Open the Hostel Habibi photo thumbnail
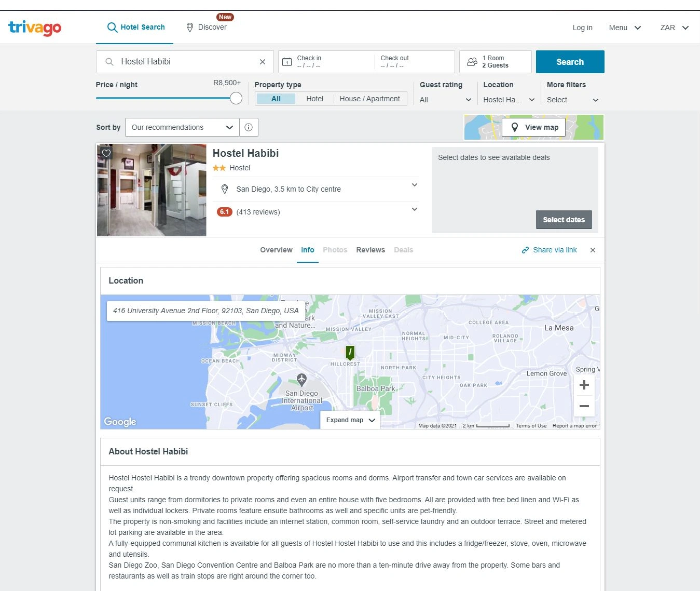Screen dimensions: 700x591 point(152,190)
